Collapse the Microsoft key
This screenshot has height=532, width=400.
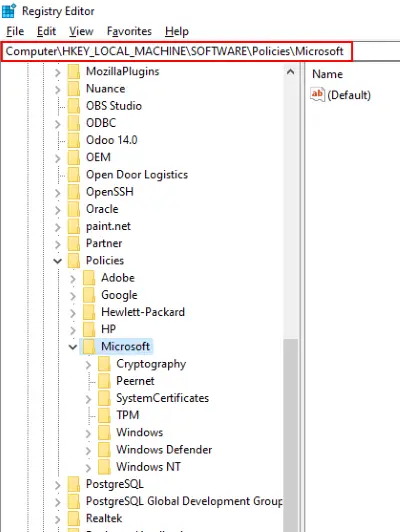[x=73, y=347]
